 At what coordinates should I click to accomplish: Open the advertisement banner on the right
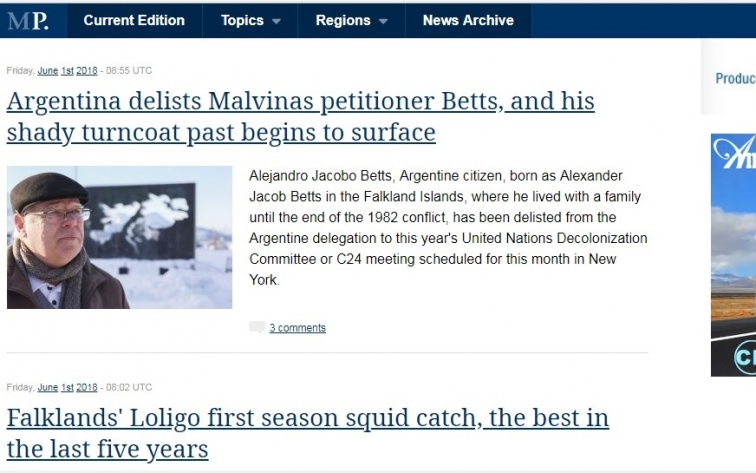(733, 255)
